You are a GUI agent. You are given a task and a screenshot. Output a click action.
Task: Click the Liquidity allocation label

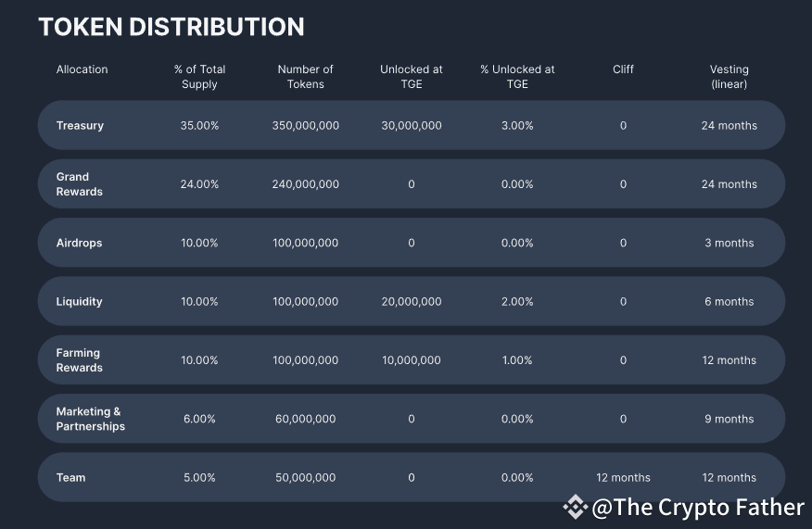79,302
